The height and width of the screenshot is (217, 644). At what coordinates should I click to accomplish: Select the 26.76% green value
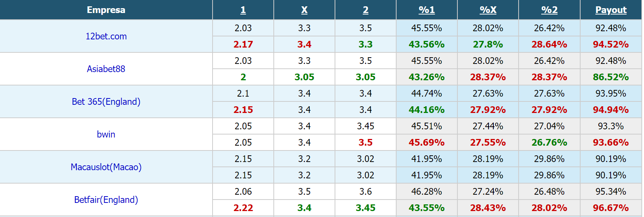pos(549,142)
